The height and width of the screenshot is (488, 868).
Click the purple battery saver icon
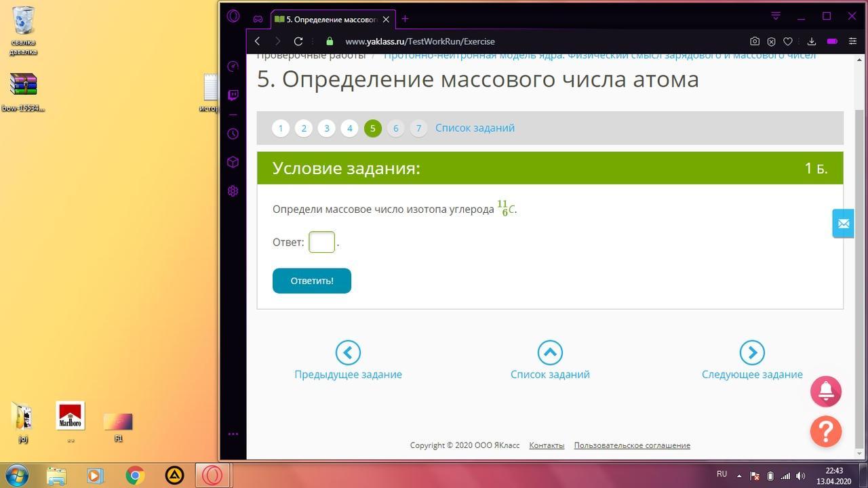(832, 41)
